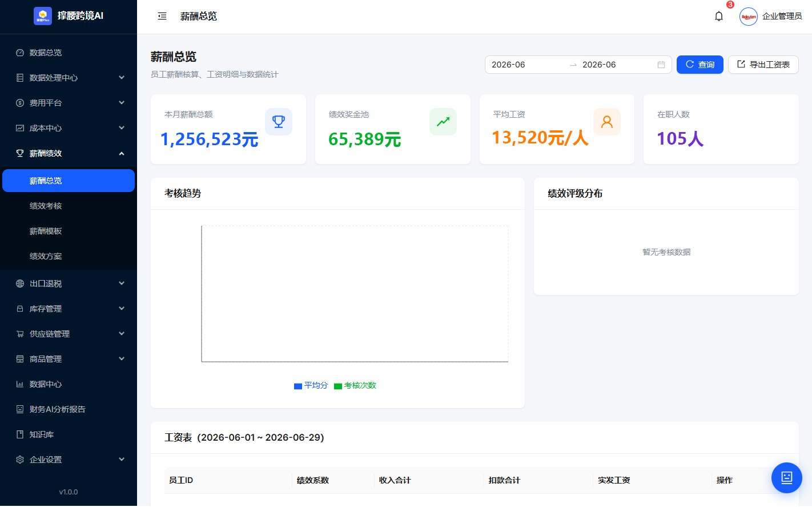The width and height of the screenshot is (812, 507).
Task: Click the 库存管理 box icon
Action: coord(20,309)
